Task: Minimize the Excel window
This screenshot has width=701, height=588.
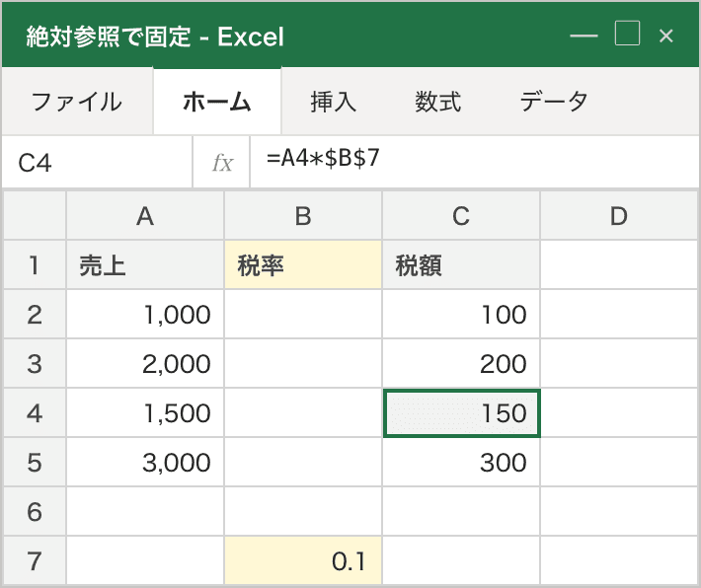Action: click(584, 36)
